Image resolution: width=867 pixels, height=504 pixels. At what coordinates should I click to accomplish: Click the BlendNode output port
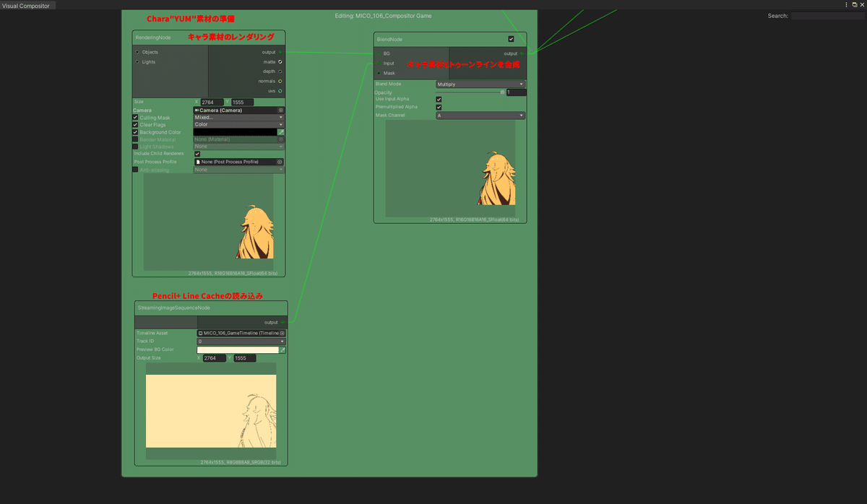point(522,53)
